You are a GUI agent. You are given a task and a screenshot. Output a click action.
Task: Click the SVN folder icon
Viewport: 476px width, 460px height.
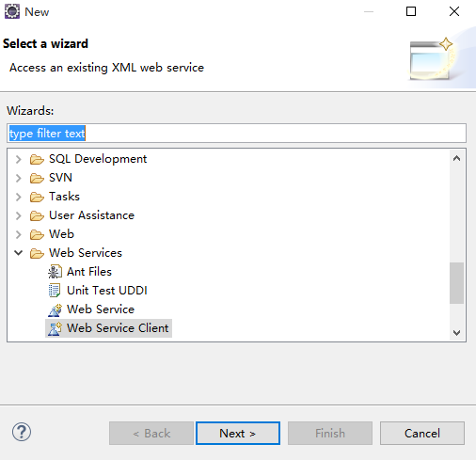pos(37,178)
